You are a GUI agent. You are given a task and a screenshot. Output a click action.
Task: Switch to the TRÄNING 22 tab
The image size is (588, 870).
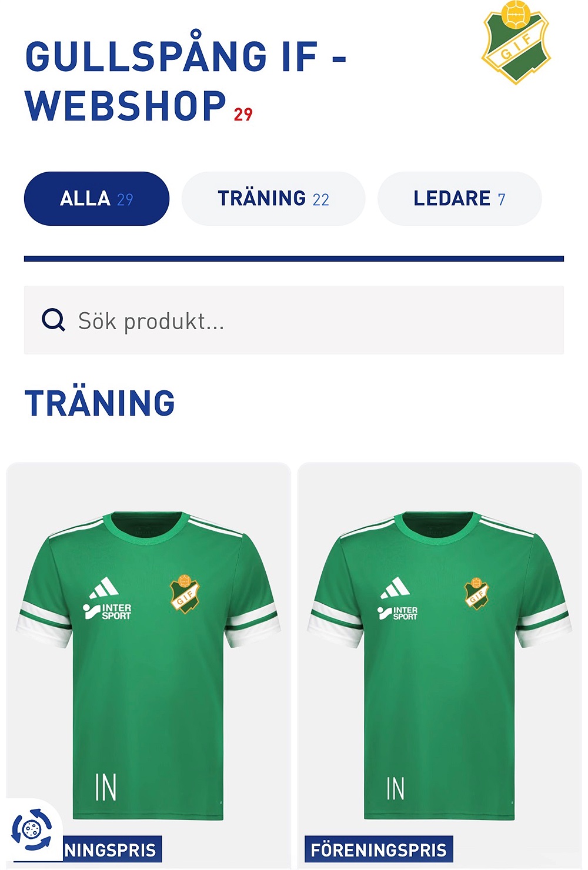[273, 199]
